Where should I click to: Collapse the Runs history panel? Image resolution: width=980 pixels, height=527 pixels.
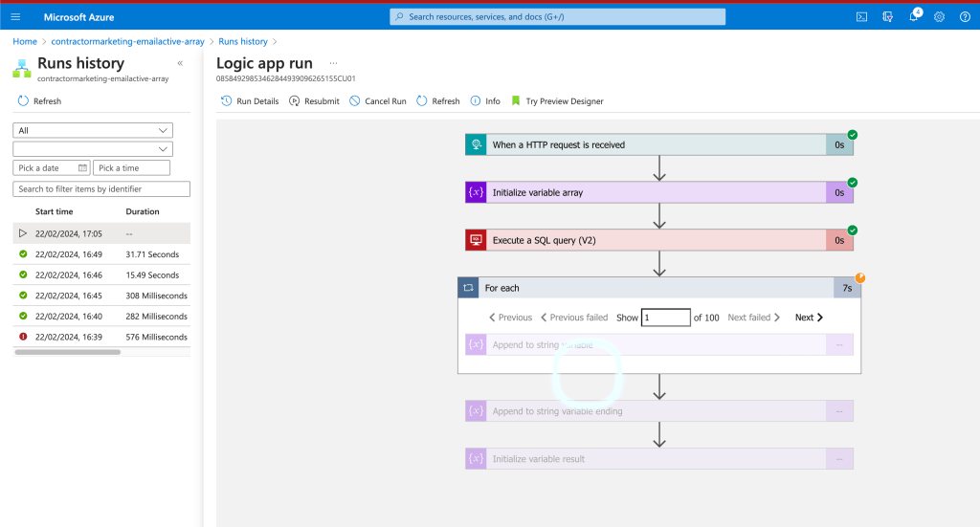click(180, 63)
